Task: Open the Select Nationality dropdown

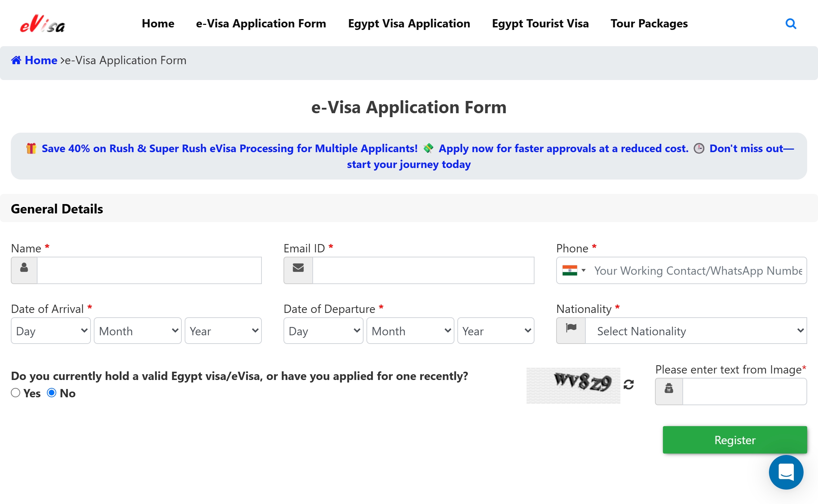Action: coord(696,331)
